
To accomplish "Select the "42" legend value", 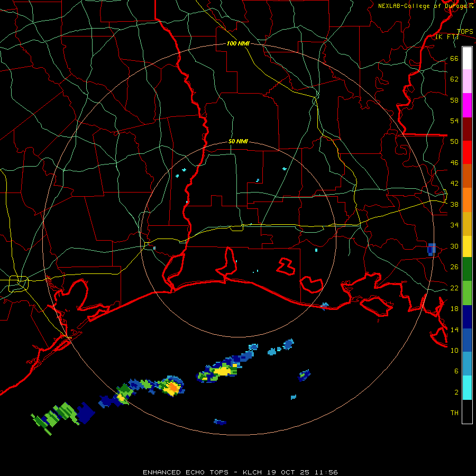I will tap(454, 183).
